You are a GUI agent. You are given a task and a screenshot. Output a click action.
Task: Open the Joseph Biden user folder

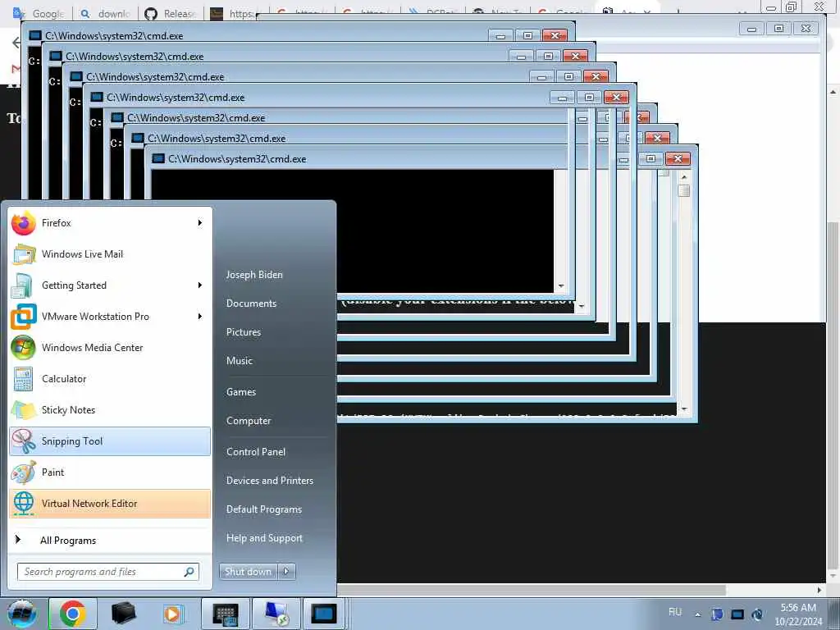pyautogui.click(x=254, y=275)
